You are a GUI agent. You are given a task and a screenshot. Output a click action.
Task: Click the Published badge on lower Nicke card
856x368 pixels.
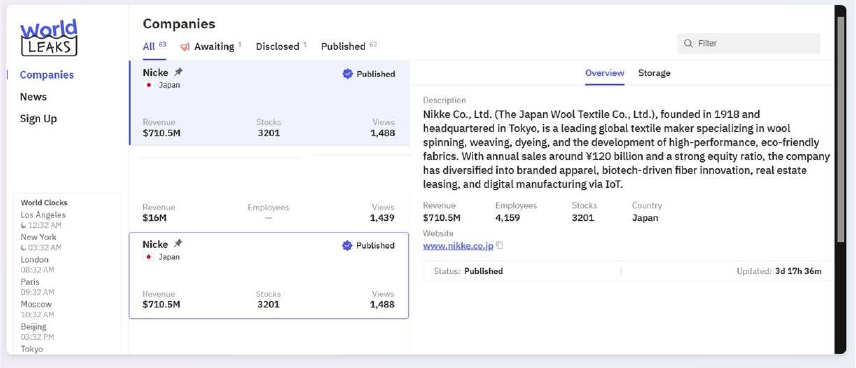(x=368, y=246)
